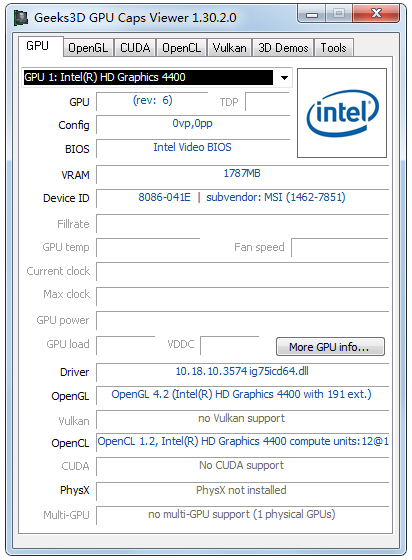The height and width of the screenshot is (560, 412).
Task: Open the CUDA tab
Action: [135, 48]
